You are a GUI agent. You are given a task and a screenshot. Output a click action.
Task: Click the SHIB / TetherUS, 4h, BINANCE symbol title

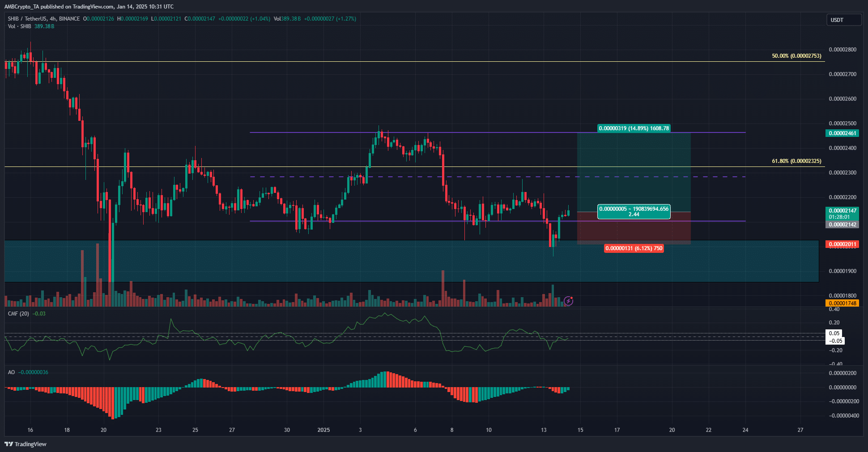pos(44,19)
